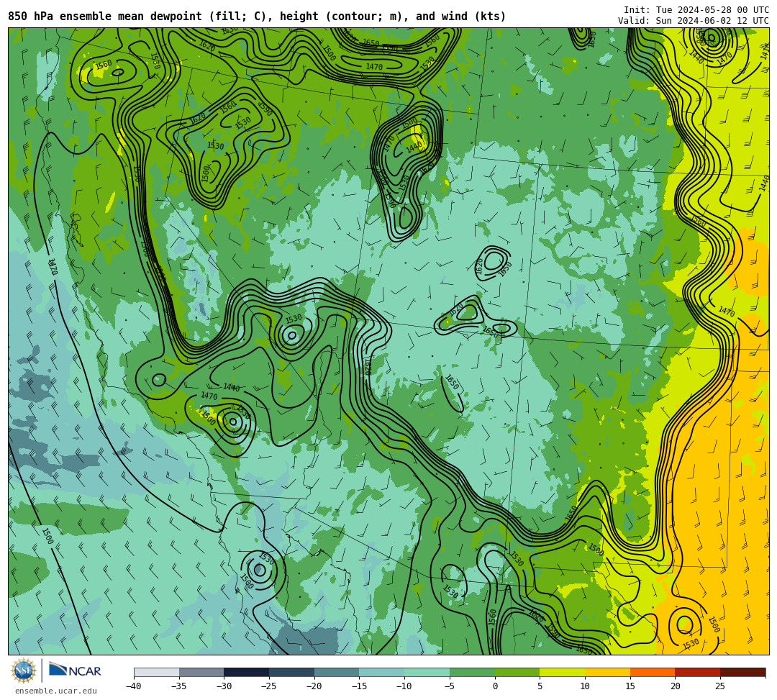Pick the muted teal swatch (-20 to -15)
The width and height of the screenshot is (777, 700).
[x=337, y=672]
